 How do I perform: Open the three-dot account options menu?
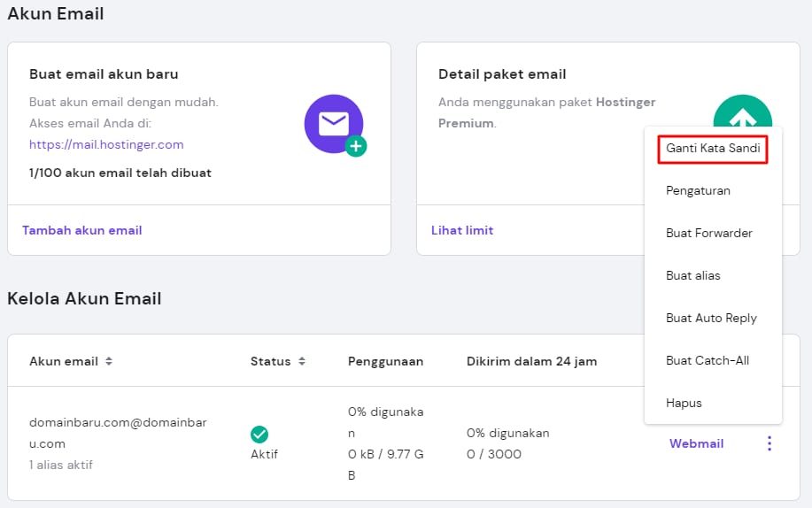coord(769,443)
